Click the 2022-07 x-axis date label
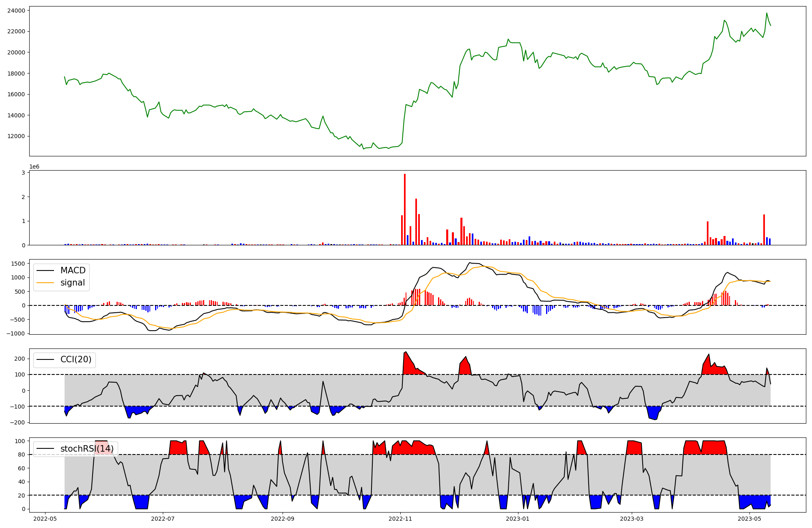The height and width of the screenshot is (528, 812). 163,519
